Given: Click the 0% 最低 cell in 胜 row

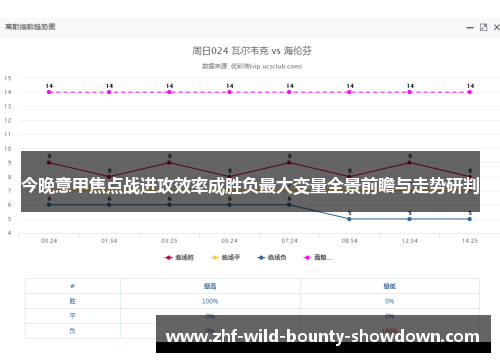Looking at the screenshot, I should pyautogui.click(x=389, y=301).
